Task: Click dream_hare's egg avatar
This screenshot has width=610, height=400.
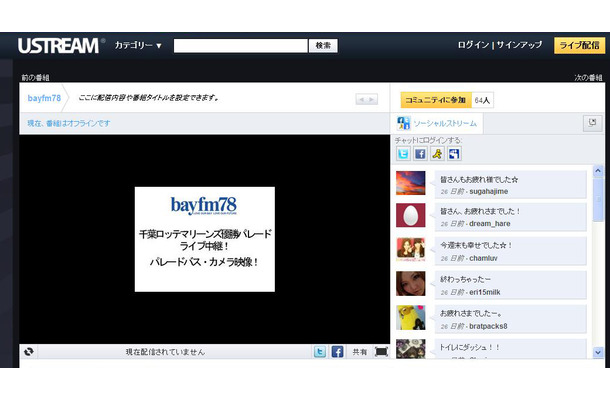Action: click(410, 215)
